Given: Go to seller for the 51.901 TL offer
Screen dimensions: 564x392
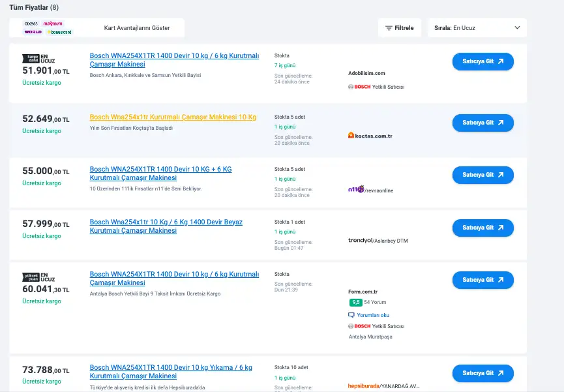Looking at the screenshot, I should [482, 62].
